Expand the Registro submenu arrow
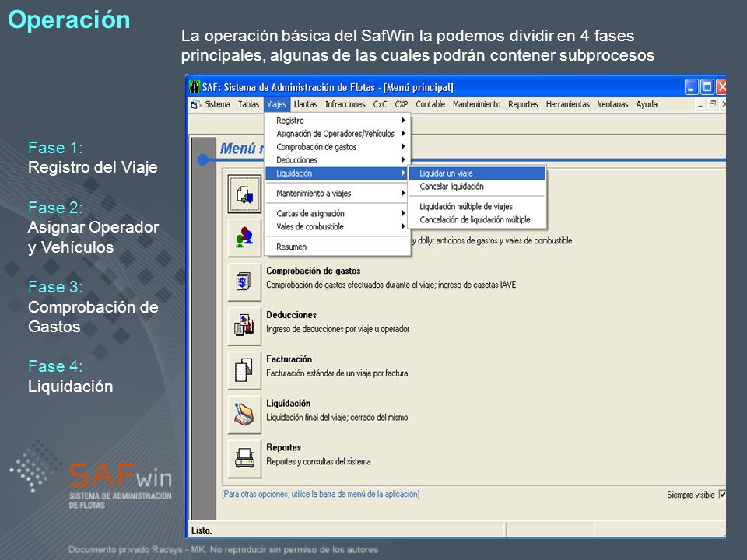The image size is (747, 560). pos(403,121)
